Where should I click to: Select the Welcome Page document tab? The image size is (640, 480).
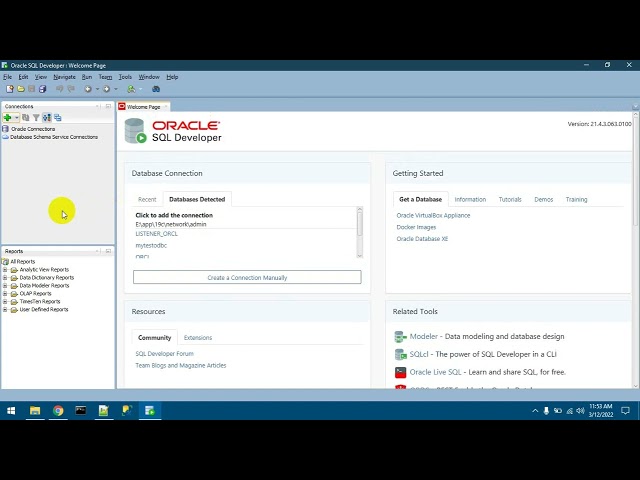click(x=143, y=107)
